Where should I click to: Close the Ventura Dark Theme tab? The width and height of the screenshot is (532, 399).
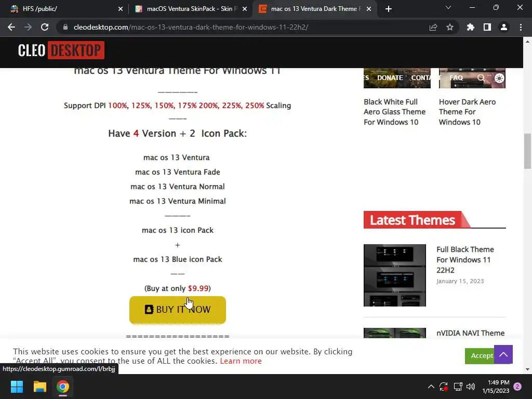coord(369,9)
